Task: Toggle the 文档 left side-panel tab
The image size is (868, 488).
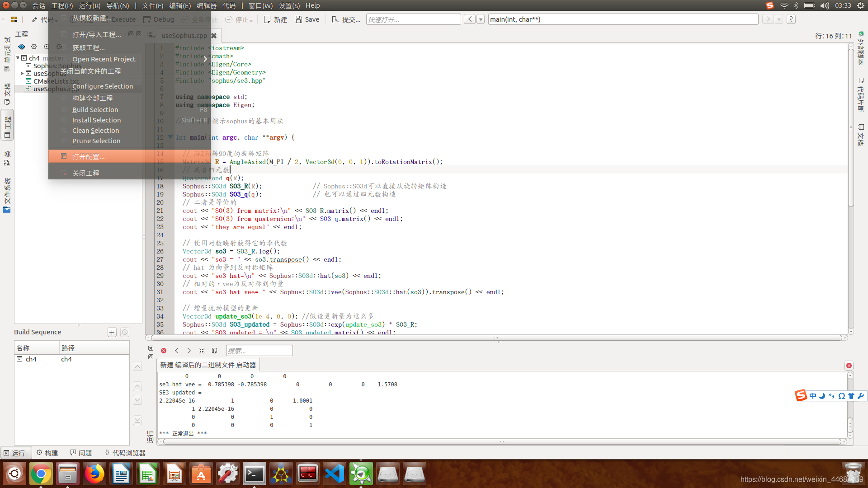Action: coord(7,93)
